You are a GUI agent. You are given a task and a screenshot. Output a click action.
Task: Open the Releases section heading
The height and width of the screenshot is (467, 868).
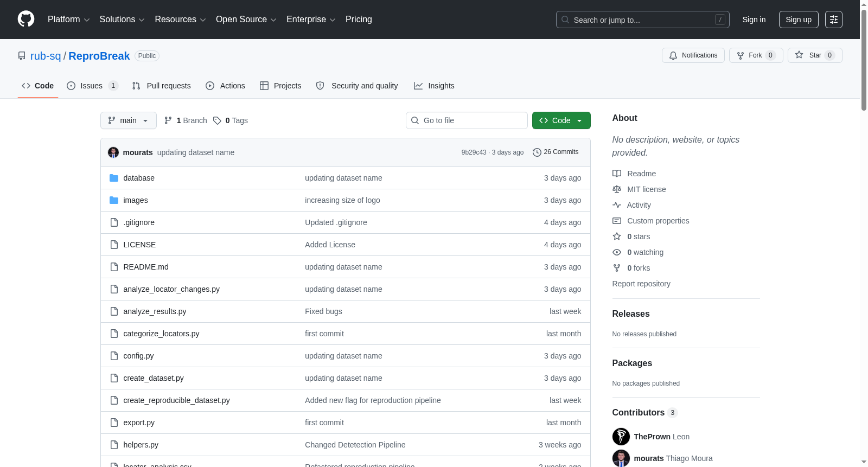click(x=631, y=314)
